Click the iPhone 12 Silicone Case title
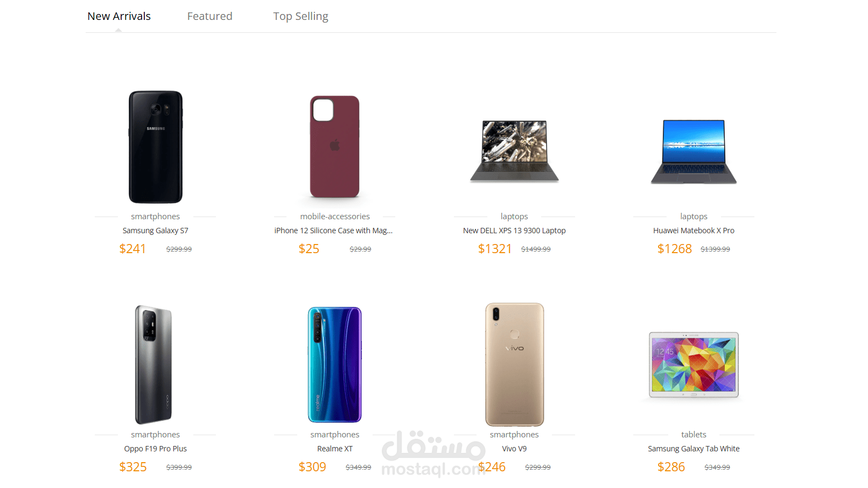 pyautogui.click(x=333, y=231)
